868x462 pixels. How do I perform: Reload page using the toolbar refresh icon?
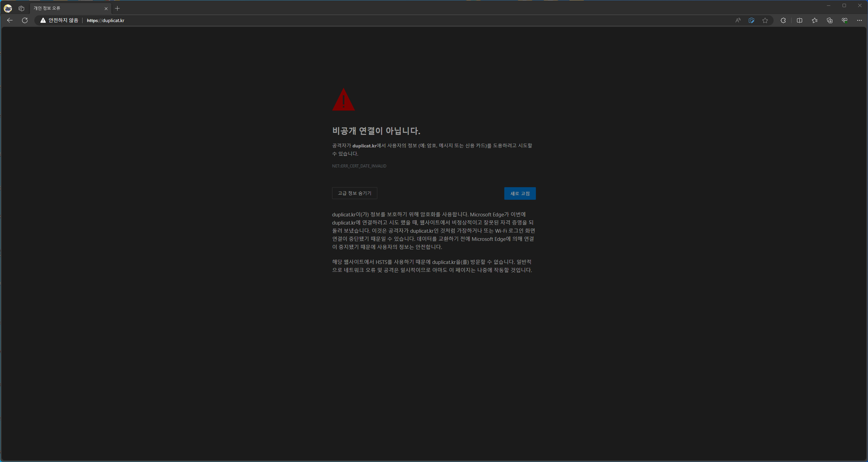click(25, 20)
